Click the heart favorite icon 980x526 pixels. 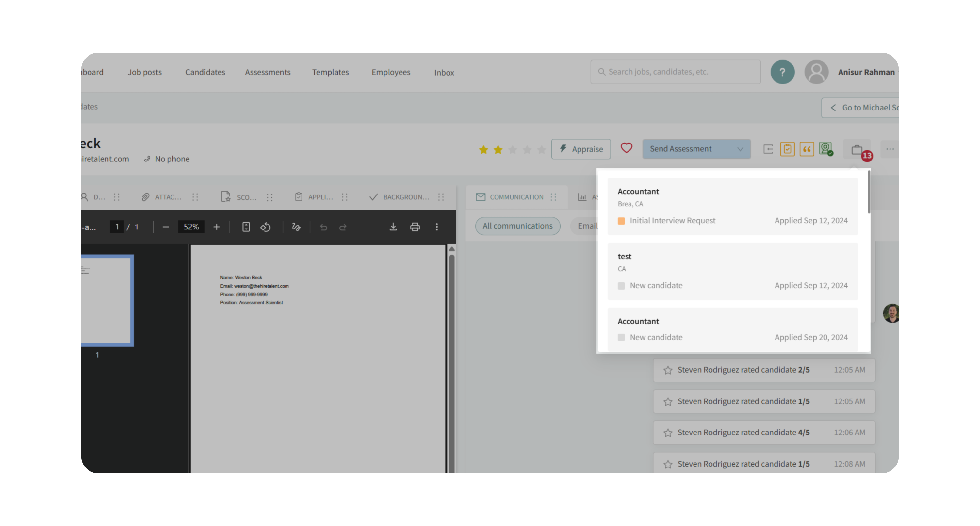pos(626,148)
